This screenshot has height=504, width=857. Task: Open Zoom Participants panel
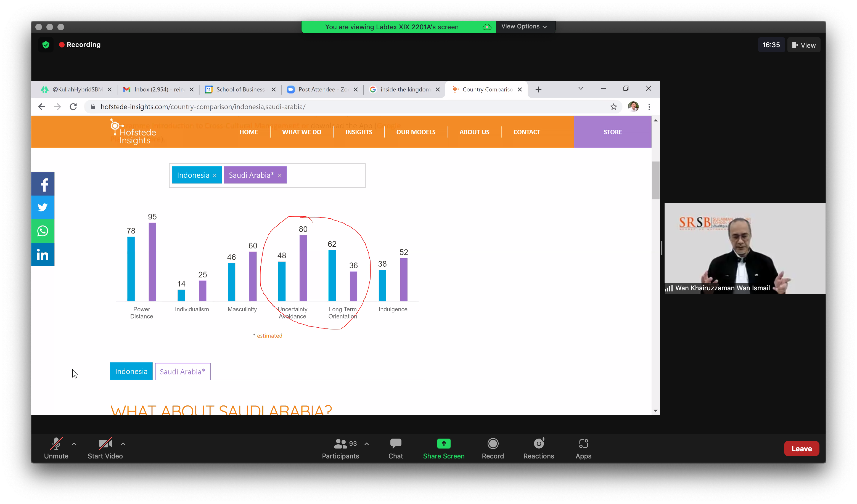click(340, 449)
